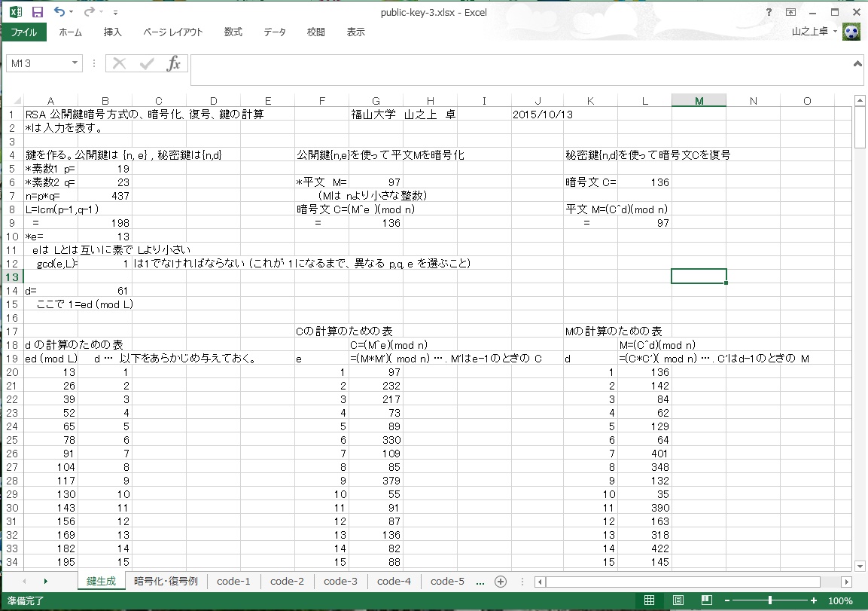The height and width of the screenshot is (611, 868).
Task: Add a new sheet with plus icon
Action: pyautogui.click(x=500, y=581)
